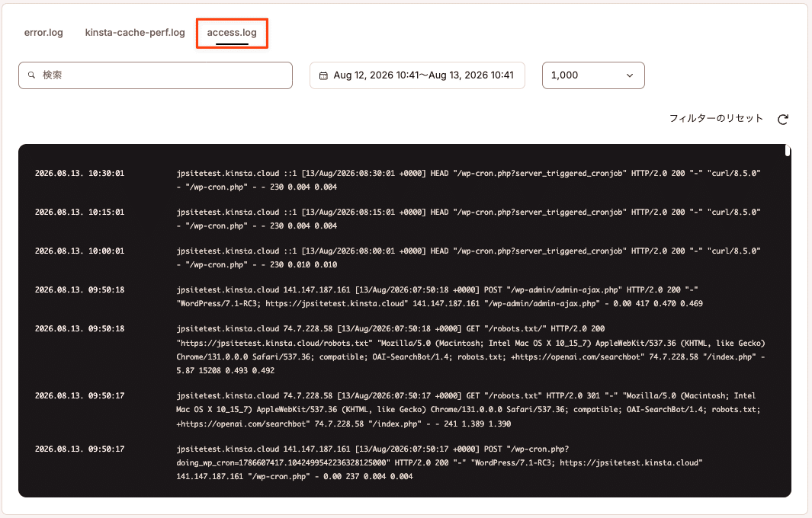Click the GET "/robots.txt" HTTP/2.0 301 line
This screenshot has height=518, width=812.
click(x=469, y=410)
